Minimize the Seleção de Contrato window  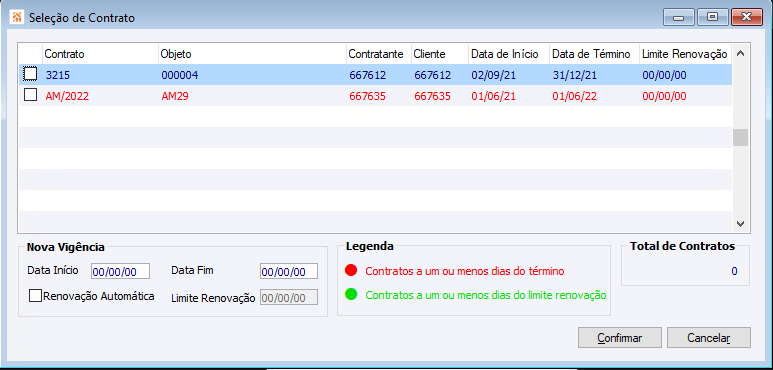point(678,17)
